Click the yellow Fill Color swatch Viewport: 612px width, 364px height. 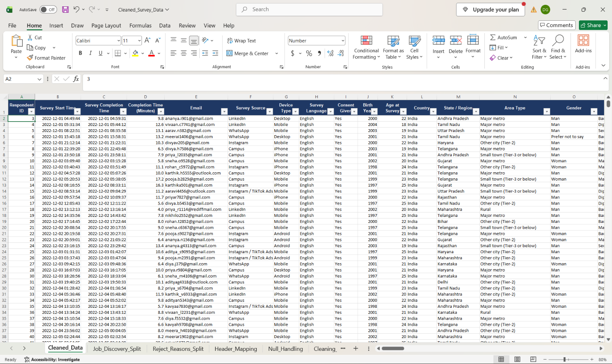[136, 53]
